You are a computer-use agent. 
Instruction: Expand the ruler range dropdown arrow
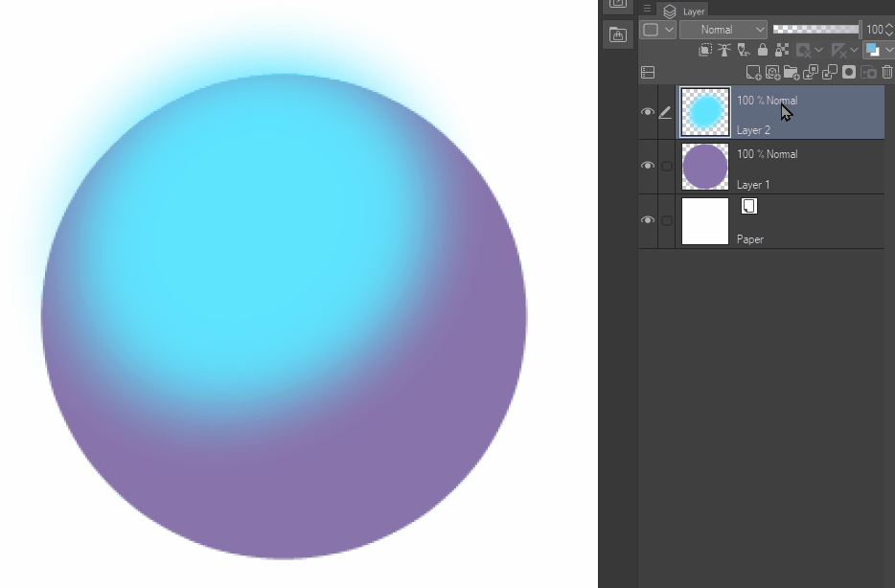point(855,50)
